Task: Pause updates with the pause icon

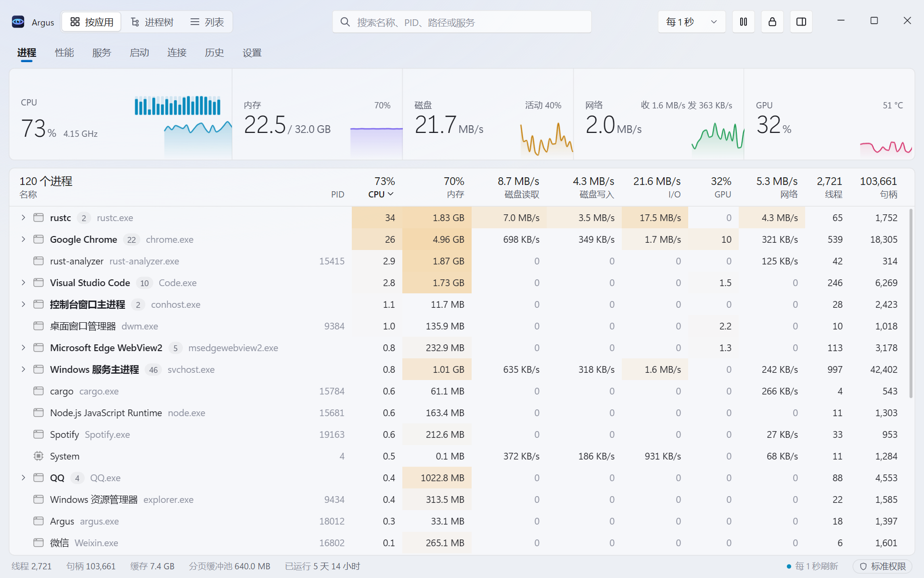Action: 744,22
